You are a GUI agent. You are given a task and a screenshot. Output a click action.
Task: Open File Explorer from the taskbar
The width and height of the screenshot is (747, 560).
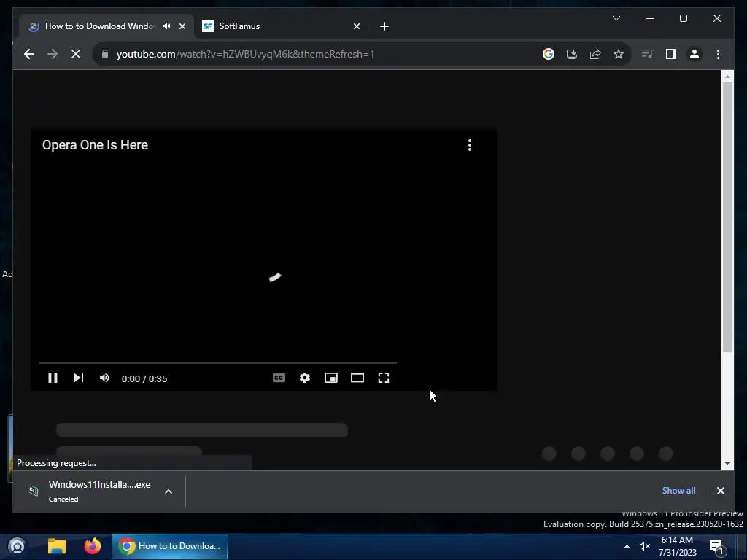57,546
